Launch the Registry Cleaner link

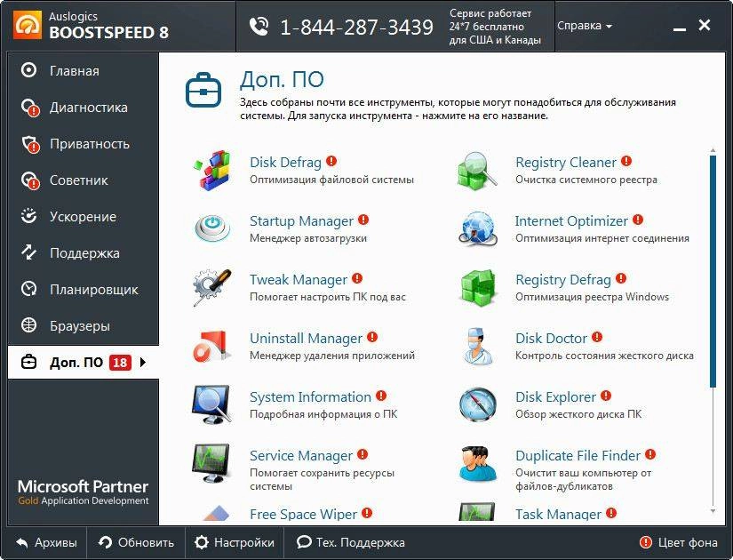(566, 163)
